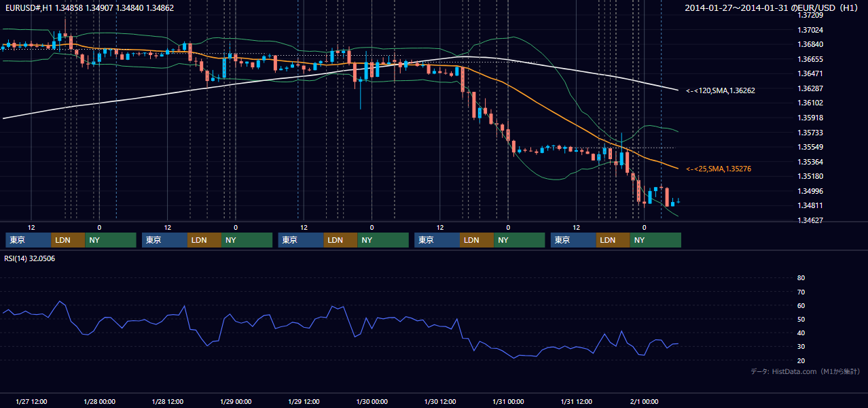Click price axis value 1.34996
Screen dimensions: 868x408
pyautogui.click(x=810, y=191)
